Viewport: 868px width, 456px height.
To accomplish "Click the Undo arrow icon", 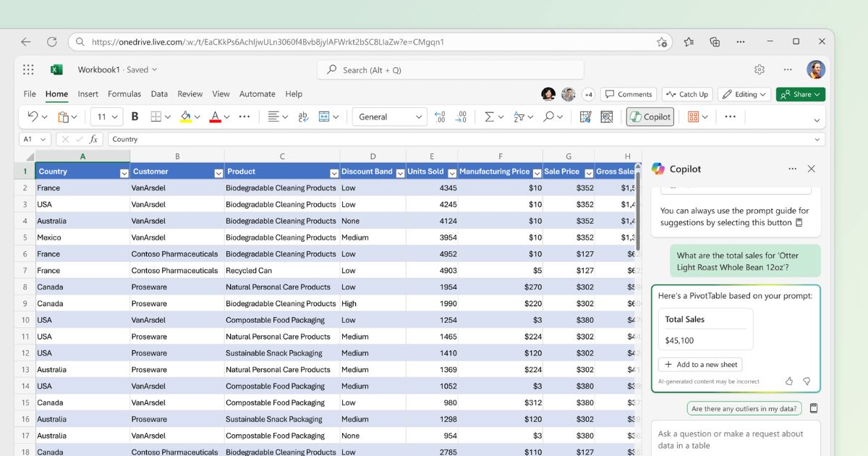I will pos(33,117).
